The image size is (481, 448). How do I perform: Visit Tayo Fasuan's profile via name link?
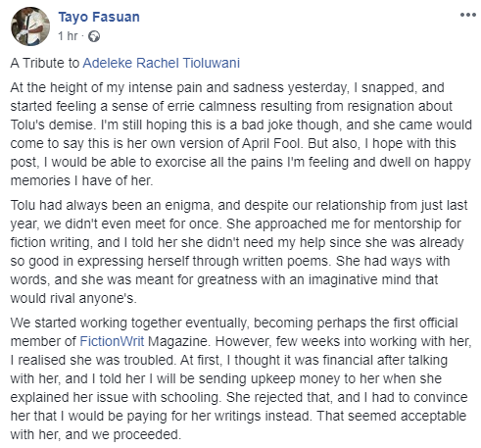[99, 17]
